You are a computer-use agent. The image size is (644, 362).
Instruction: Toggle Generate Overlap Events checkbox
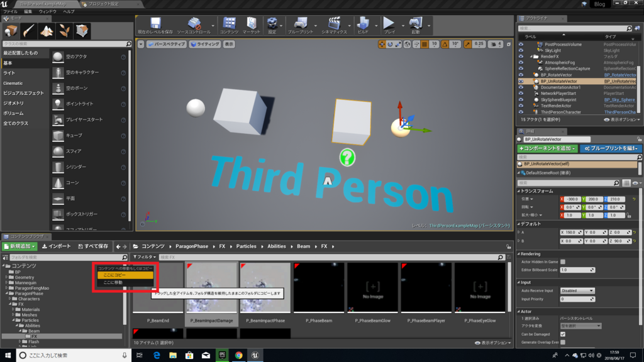[x=563, y=343]
